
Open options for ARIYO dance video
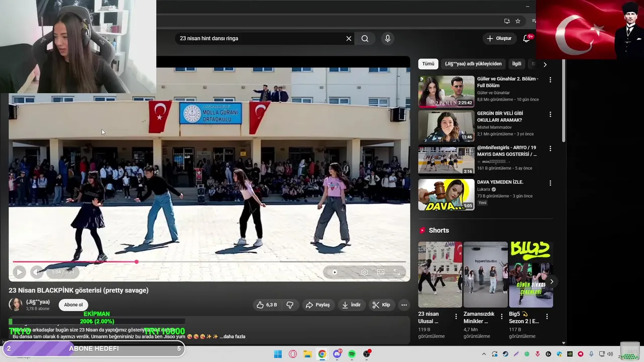click(550, 149)
